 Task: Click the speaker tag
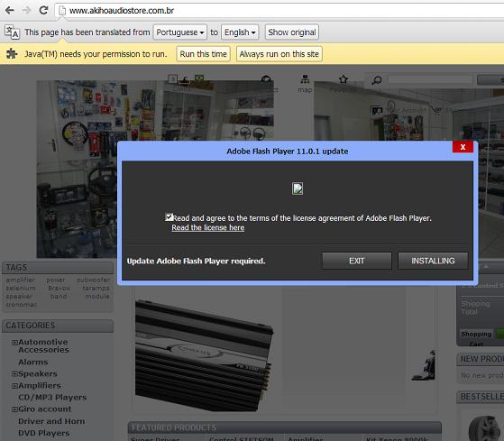[x=19, y=296]
